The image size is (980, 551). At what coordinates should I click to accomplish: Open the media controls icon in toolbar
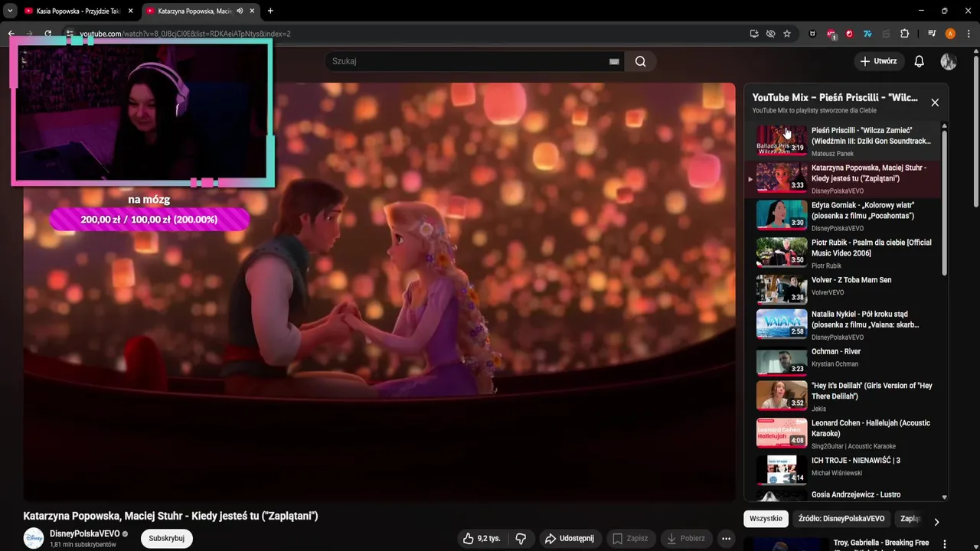[932, 34]
